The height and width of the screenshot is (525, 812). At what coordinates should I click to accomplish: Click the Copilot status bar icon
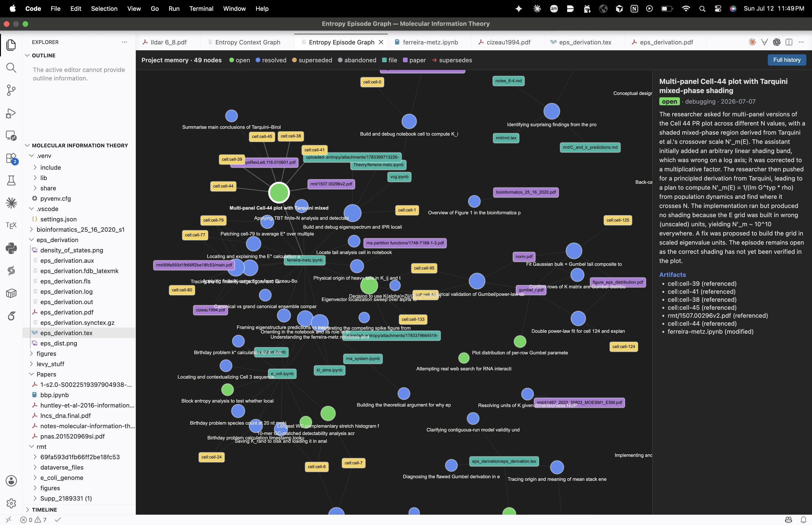(788, 520)
